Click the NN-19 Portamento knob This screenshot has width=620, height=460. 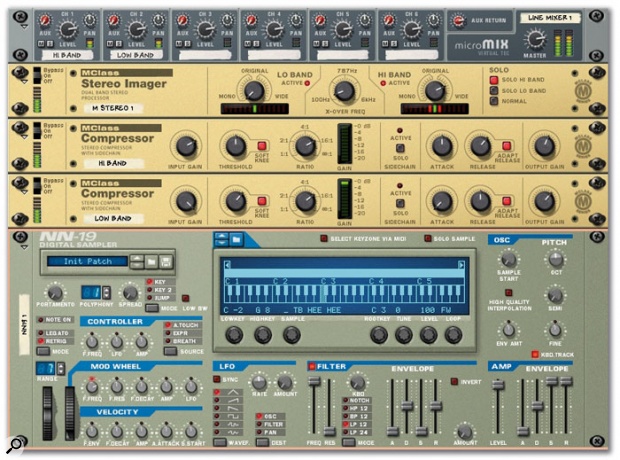[55, 293]
